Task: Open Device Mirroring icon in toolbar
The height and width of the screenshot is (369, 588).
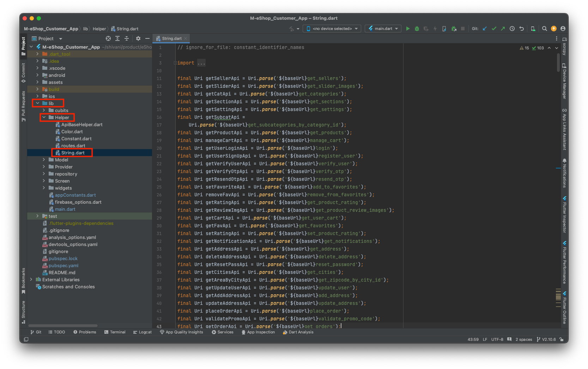Action: (533, 29)
